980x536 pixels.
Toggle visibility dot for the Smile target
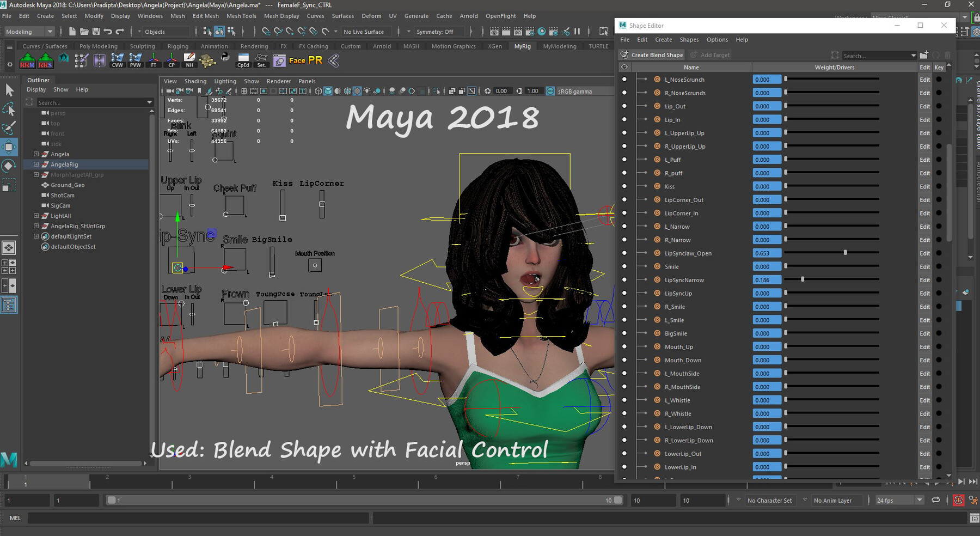[x=624, y=266]
